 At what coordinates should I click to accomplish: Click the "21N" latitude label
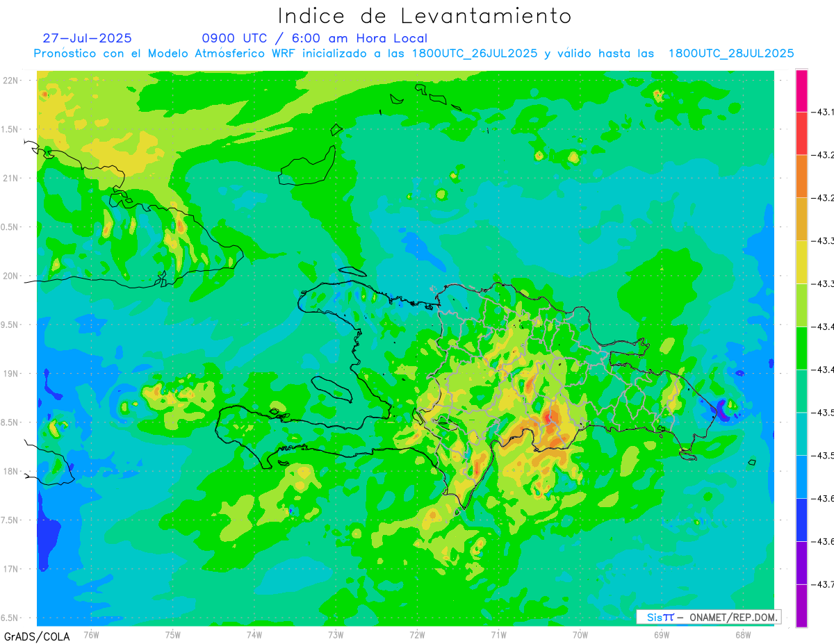pyautogui.click(x=11, y=178)
